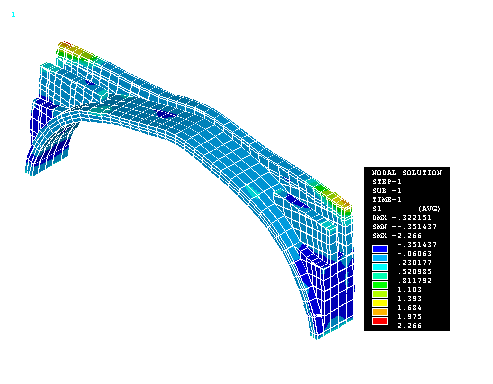Click the dark blue legend color swatch
The width and height of the screenshot is (493, 384).
pyautogui.click(x=380, y=249)
